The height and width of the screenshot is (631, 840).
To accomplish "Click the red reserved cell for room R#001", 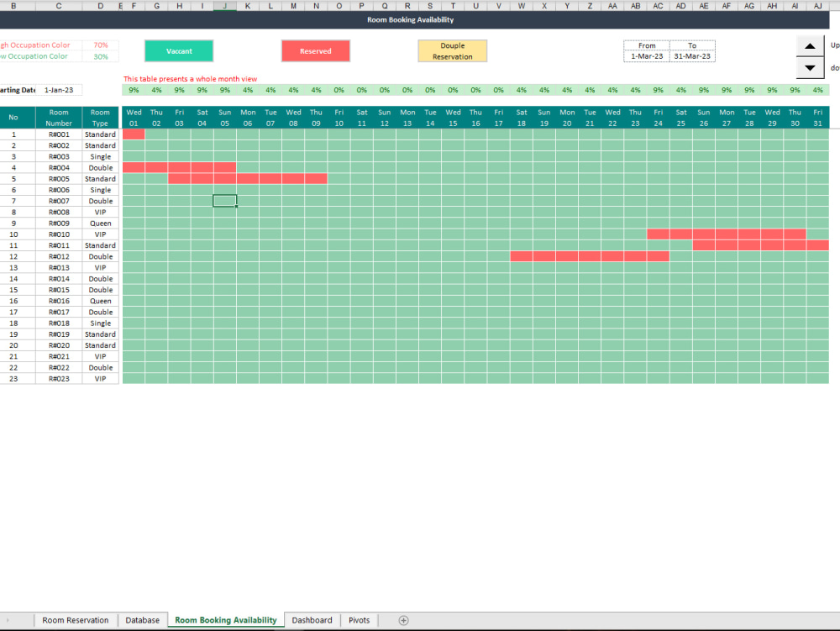I will tap(133, 134).
